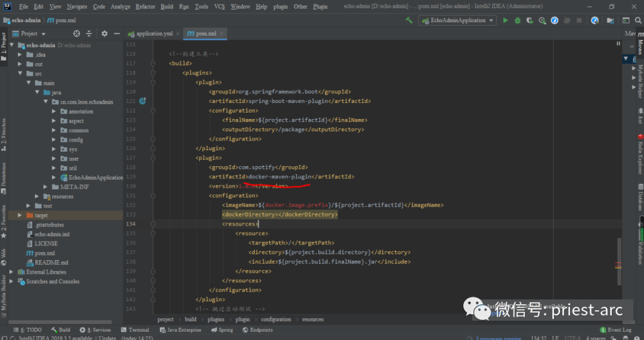Expand the target folder arrow

pyautogui.click(x=20, y=216)
